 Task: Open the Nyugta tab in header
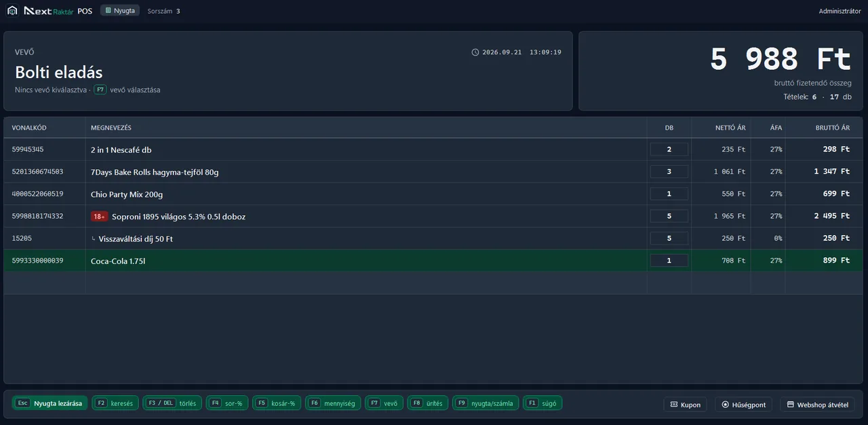pyautogui.click(x=120, y=11)
